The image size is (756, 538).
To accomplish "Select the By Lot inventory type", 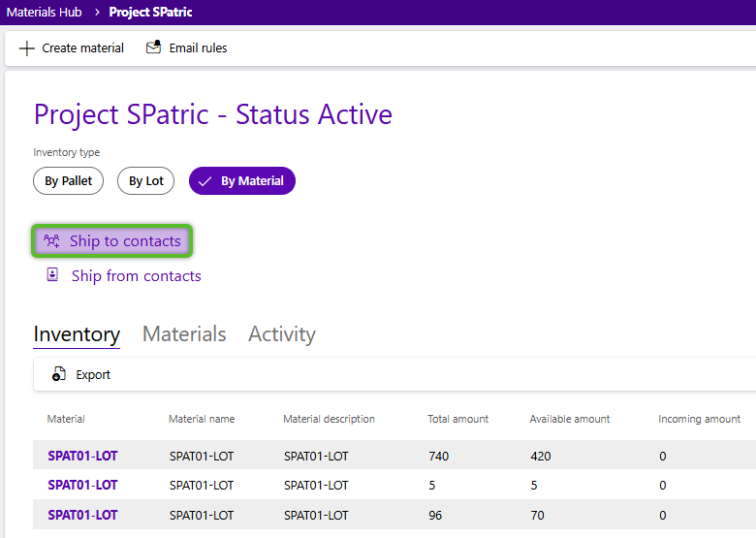I will [146, 181].
